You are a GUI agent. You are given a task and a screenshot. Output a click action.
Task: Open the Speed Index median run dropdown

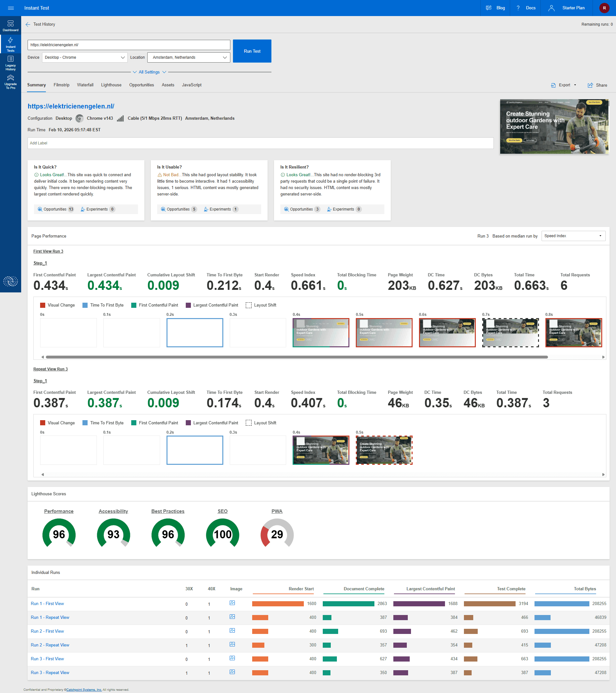coord(573,236)
